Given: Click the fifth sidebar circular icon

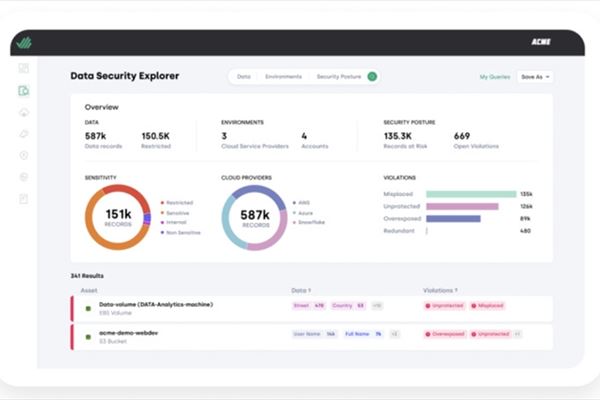Looking at the screenshot, I should [24, 155].
